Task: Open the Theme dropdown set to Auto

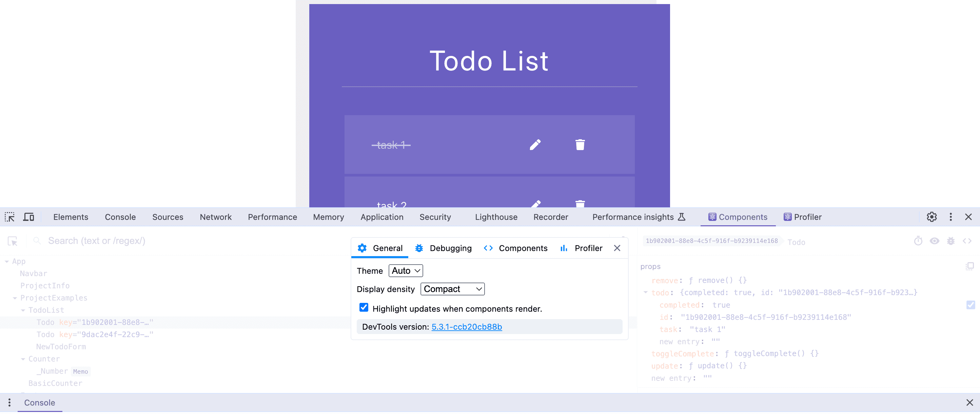Action: point(406,271)
